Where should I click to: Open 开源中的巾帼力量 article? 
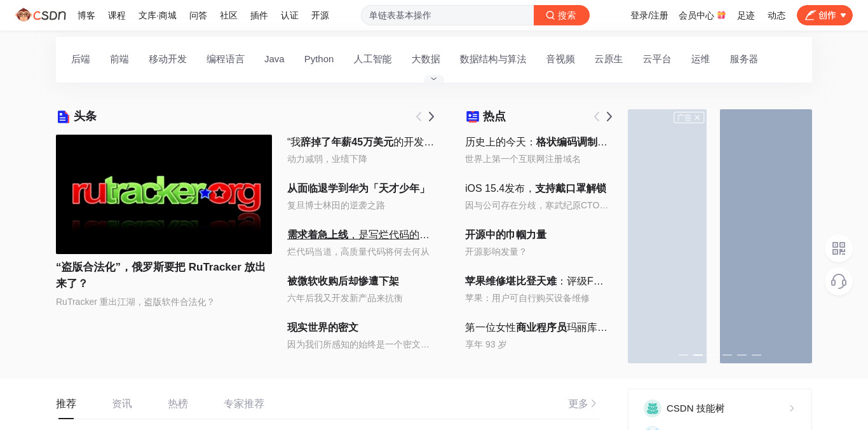click(506, 235)
